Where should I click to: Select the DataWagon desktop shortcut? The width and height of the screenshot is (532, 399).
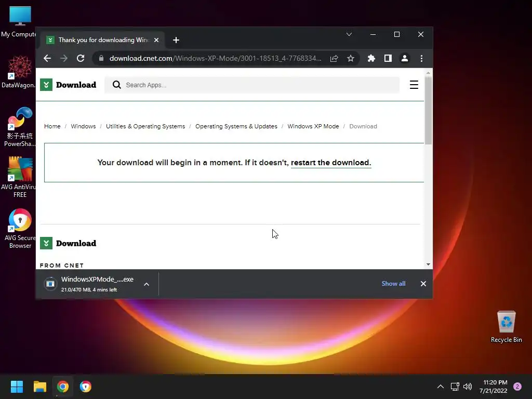click(x=19, y=72)
